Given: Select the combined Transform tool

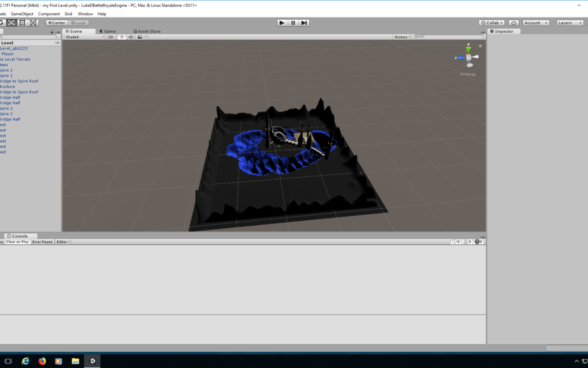Looking at the screenshot, I should [33, 23].
